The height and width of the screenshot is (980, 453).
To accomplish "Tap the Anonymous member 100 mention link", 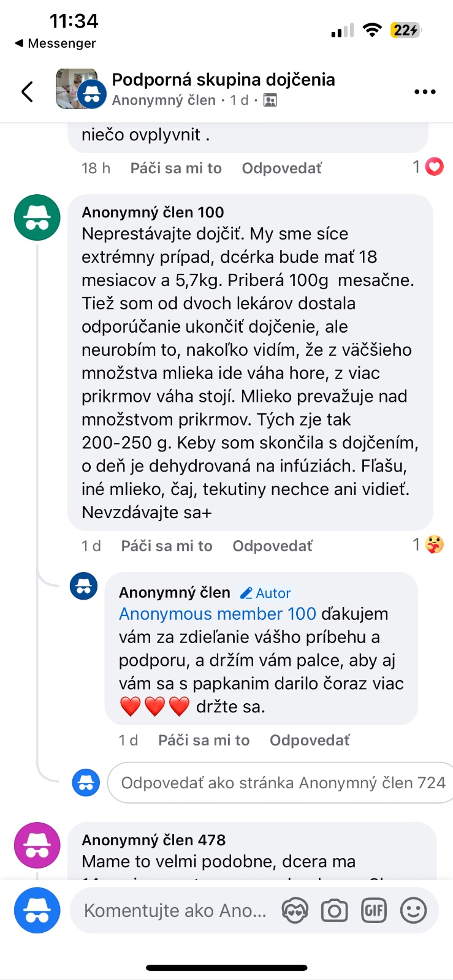I will [x=218, y=614].
